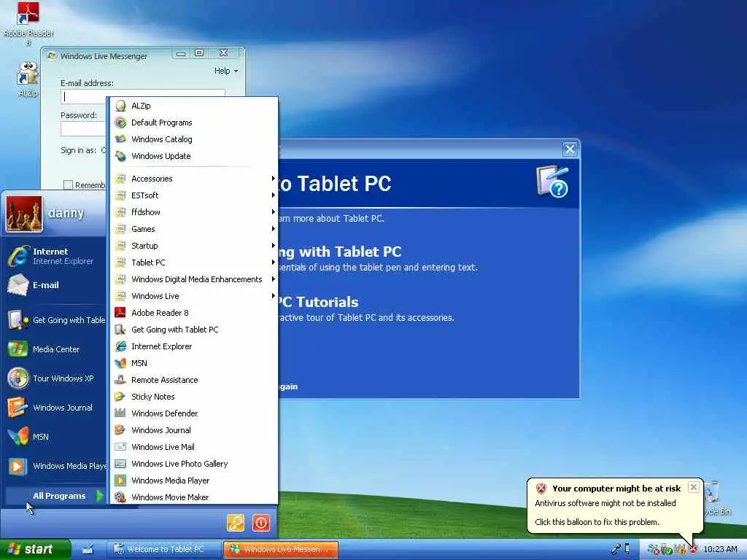The height and width of the screenshot is (560, 747).
Task: Click the Start button
Action: tap(35, 549)
